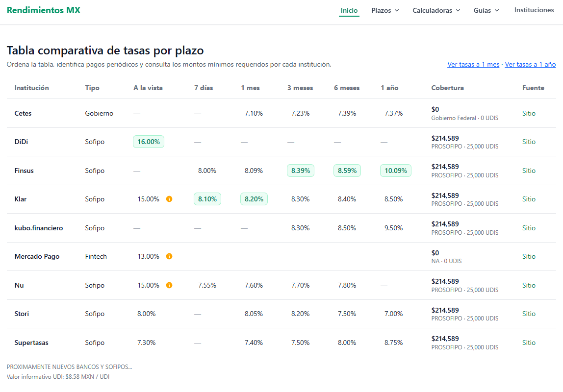Image resolution: width=563 pixels, height=392 pixels.
Task: Open the Calculadoras dropdown menu
Action: tap(436, 10)
